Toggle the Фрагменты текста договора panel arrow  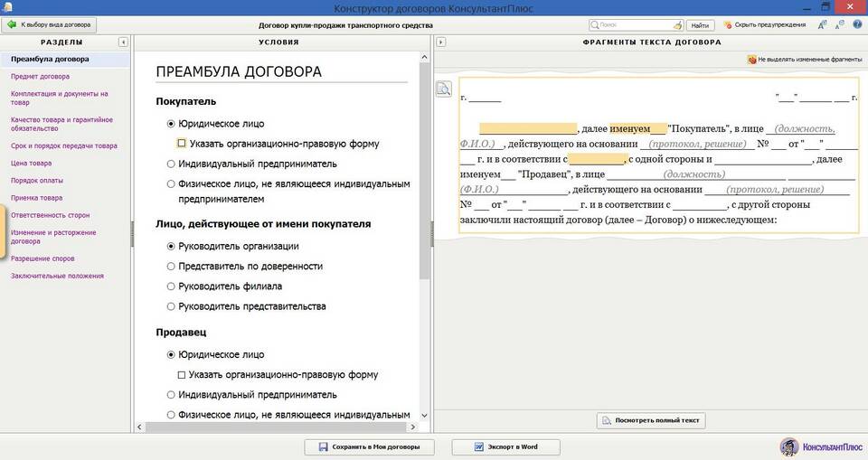(440, 42)
